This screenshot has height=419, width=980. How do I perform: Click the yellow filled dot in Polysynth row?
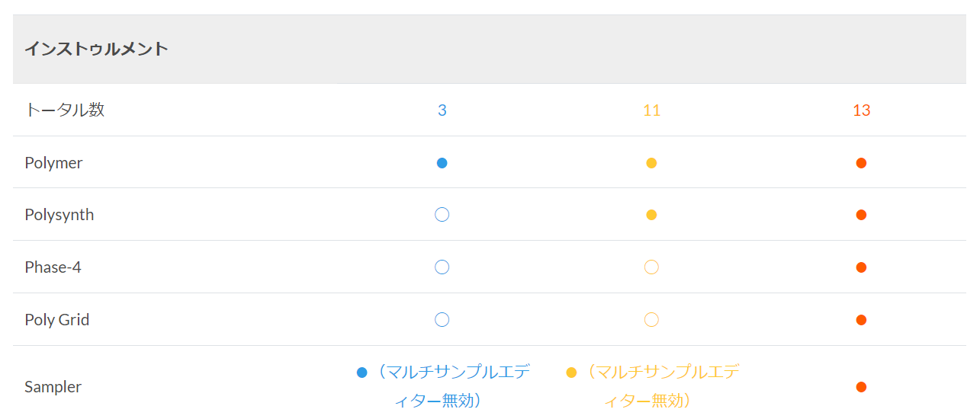click(x=651, y=215)
